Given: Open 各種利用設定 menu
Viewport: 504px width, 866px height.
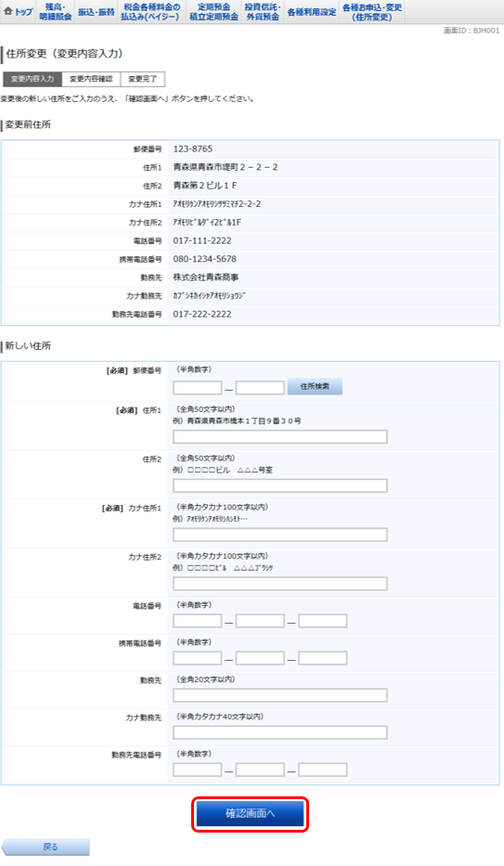Looking at the screenshot, I should [x=311, y=11].
